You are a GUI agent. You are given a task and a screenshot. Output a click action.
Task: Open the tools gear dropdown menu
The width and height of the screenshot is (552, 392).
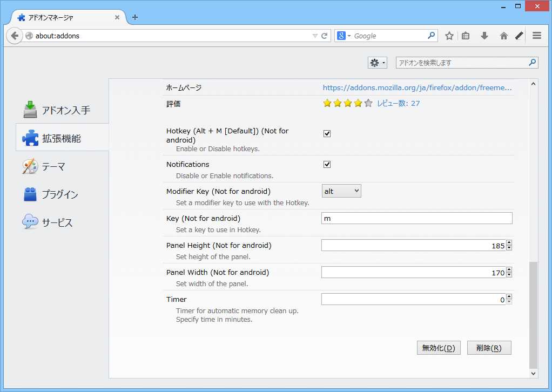coord(377,63)
